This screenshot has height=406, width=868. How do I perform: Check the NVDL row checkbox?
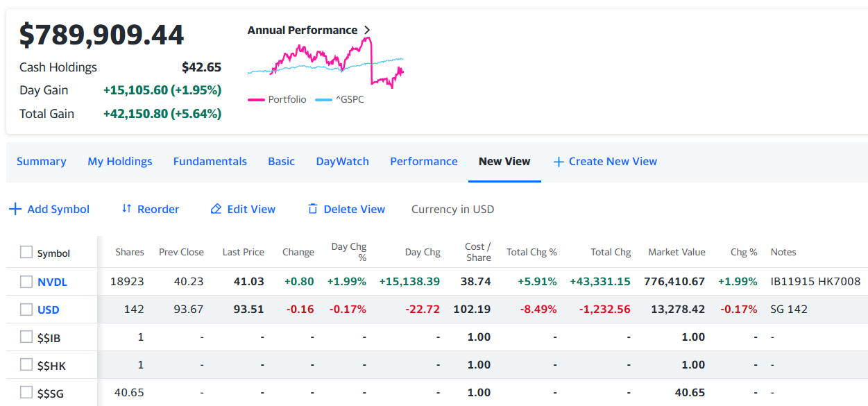(x=26, y=282)
